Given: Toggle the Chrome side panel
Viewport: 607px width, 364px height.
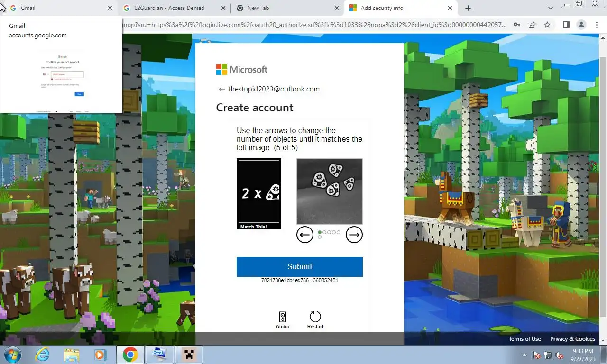Looking at the screenshot, I should (x=566, y=25).
